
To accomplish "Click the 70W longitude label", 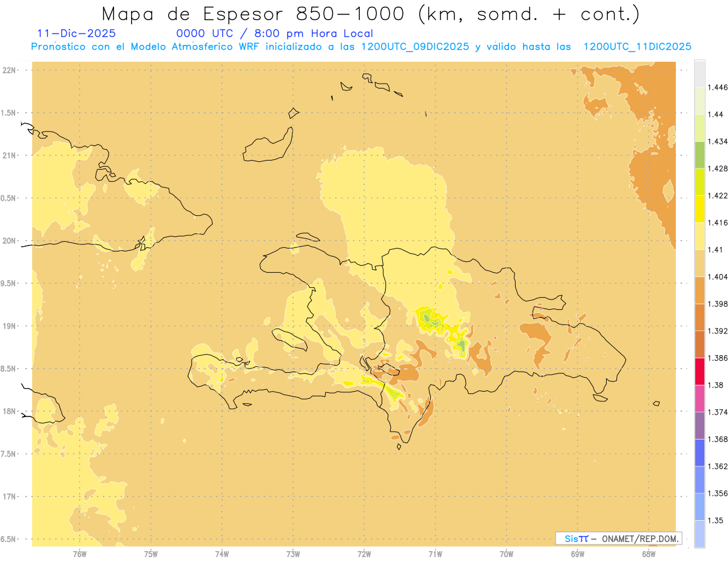I will 507,554.
